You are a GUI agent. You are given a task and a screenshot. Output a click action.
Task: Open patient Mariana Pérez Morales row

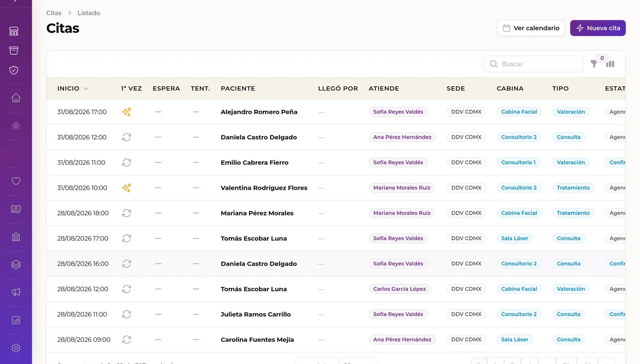257,213
